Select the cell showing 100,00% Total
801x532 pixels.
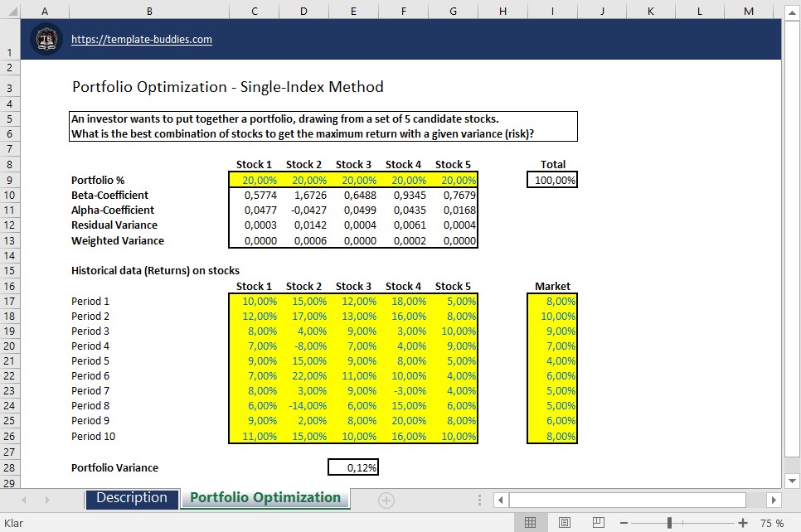(552, 179)
